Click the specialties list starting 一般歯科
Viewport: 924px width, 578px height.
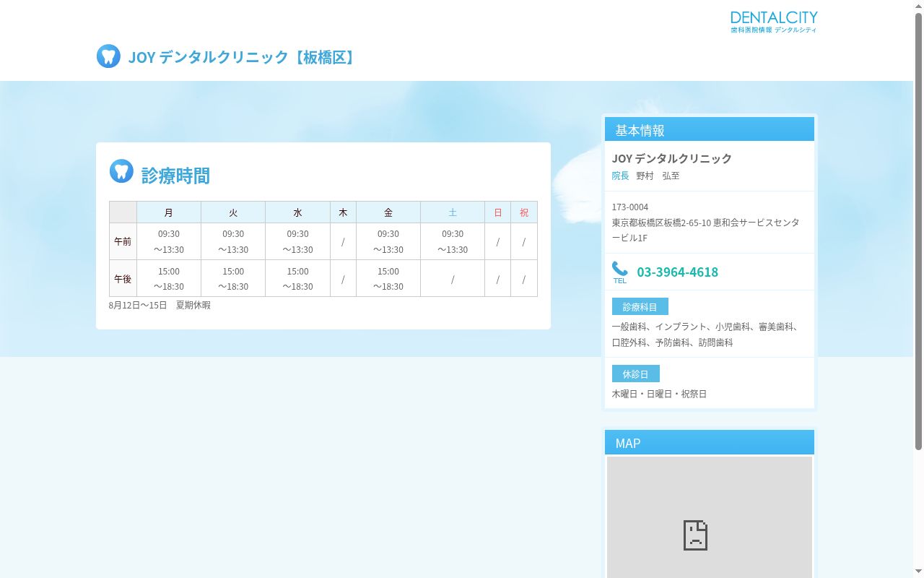[x=705, y=335]
